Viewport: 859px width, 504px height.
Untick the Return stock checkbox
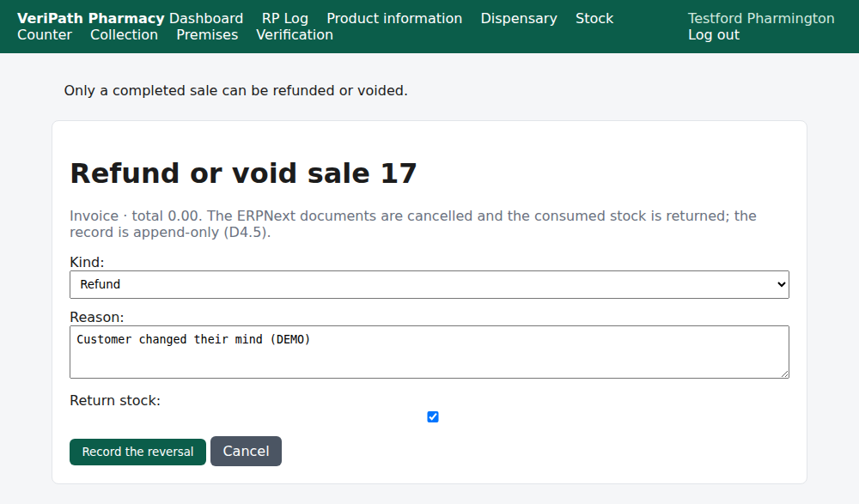(x=433, y=417)
